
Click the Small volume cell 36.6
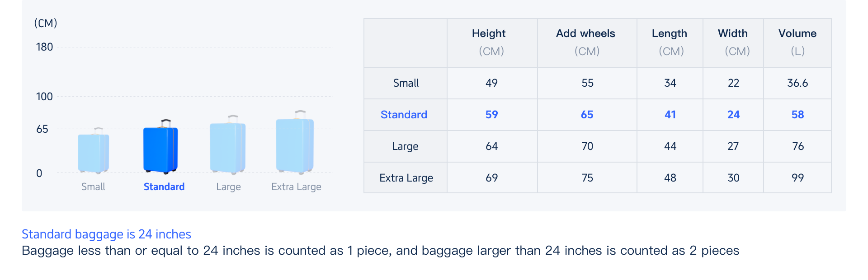[x=797, y=83]
